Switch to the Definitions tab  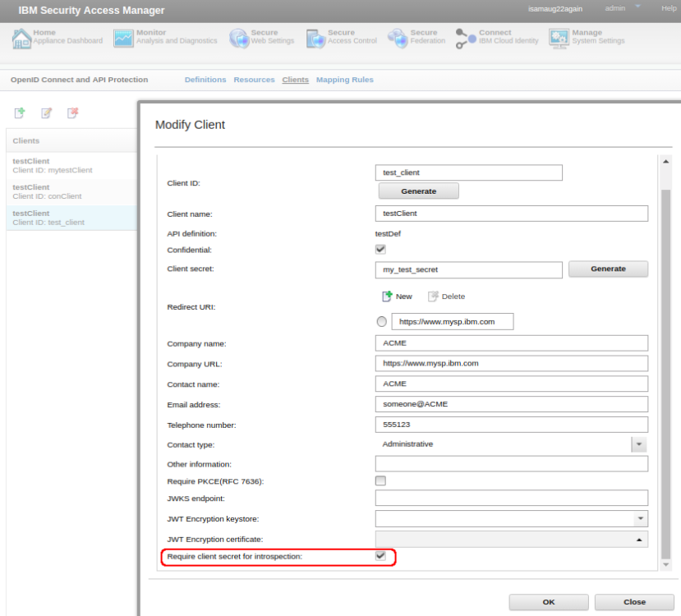(x=205, y=80)
